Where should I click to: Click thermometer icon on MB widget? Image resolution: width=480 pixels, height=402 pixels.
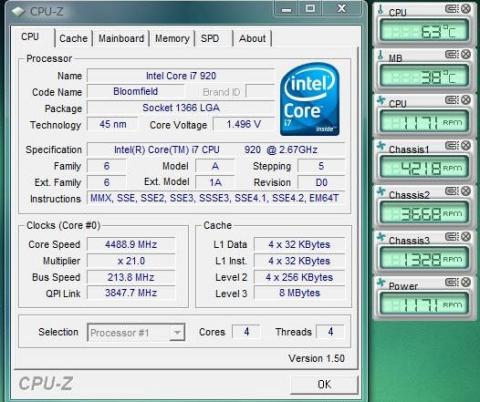tap(381, 55)
